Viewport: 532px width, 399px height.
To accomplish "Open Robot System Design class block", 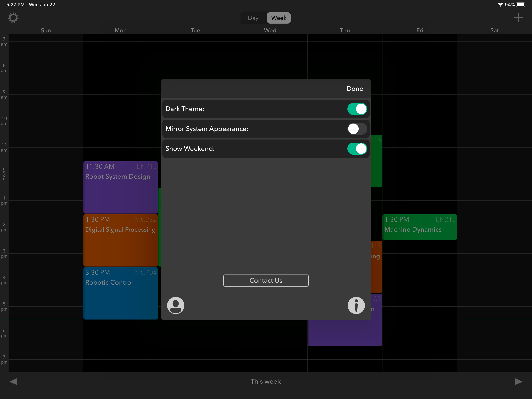I will 120,187.
